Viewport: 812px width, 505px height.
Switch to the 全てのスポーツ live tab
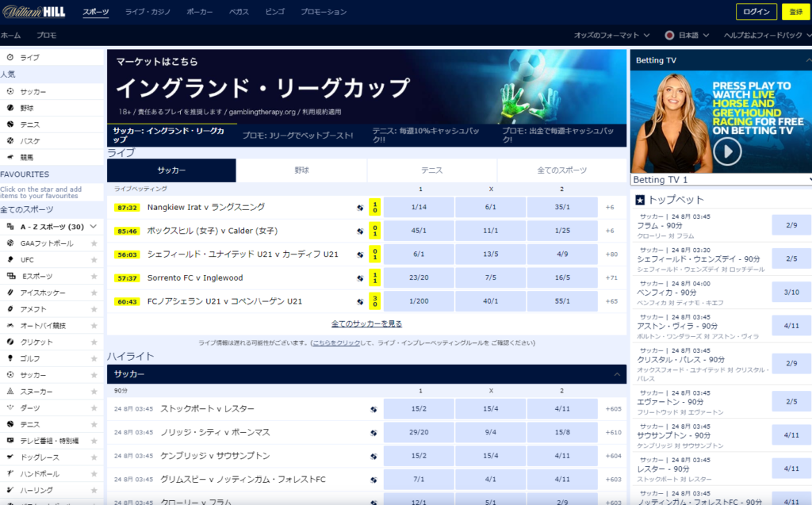(562, 170)
